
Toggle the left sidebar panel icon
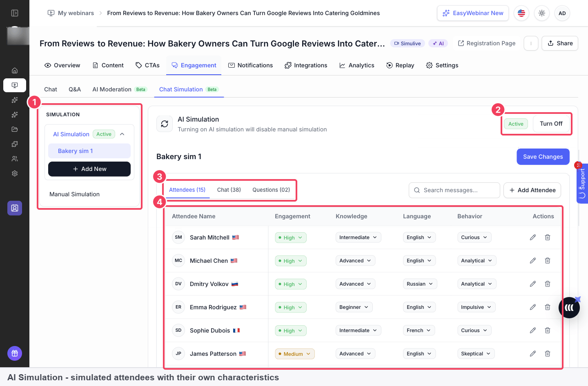(15, 13)
